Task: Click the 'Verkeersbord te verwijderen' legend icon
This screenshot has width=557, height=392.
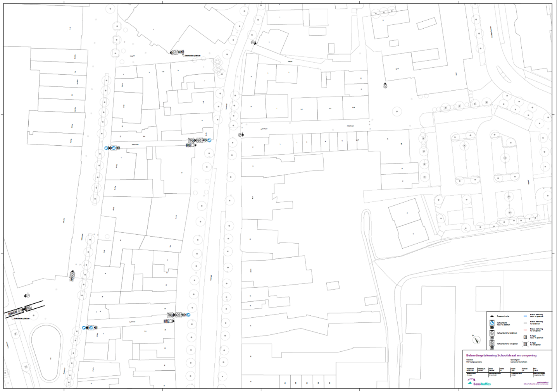Action: coord(492,344)
